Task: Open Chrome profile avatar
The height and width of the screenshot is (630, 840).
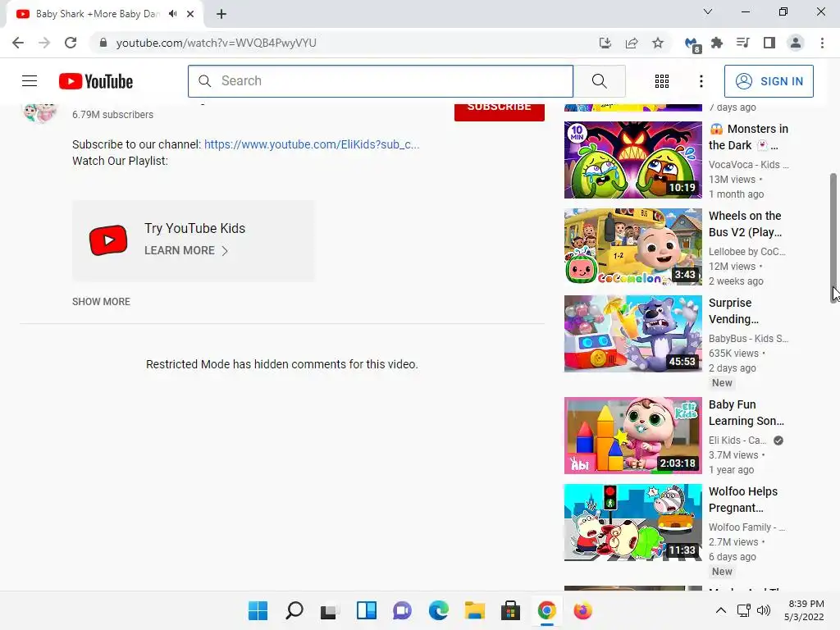Action: (796, 43)
